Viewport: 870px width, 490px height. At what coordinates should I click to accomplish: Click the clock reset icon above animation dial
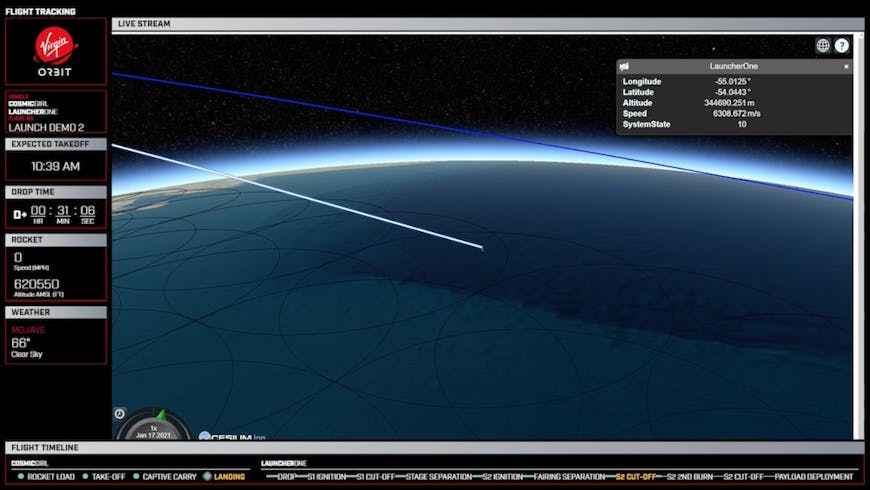click(x=119, y=413)
